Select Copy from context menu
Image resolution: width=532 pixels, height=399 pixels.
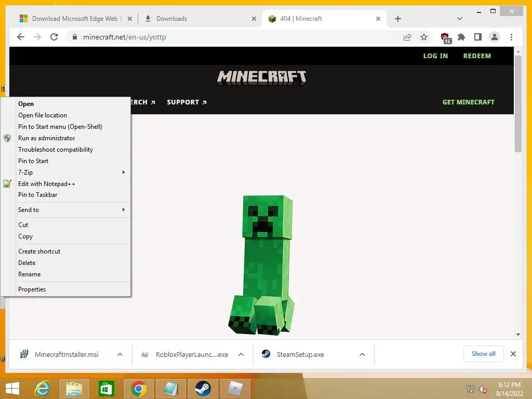[x=73, y=236]
